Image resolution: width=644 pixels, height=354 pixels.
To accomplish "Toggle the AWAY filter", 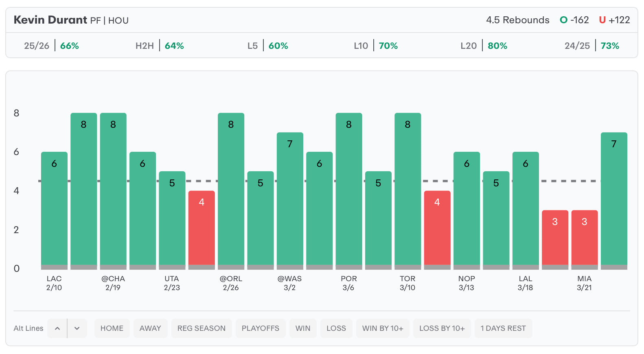I will click(x=150, y=328).
